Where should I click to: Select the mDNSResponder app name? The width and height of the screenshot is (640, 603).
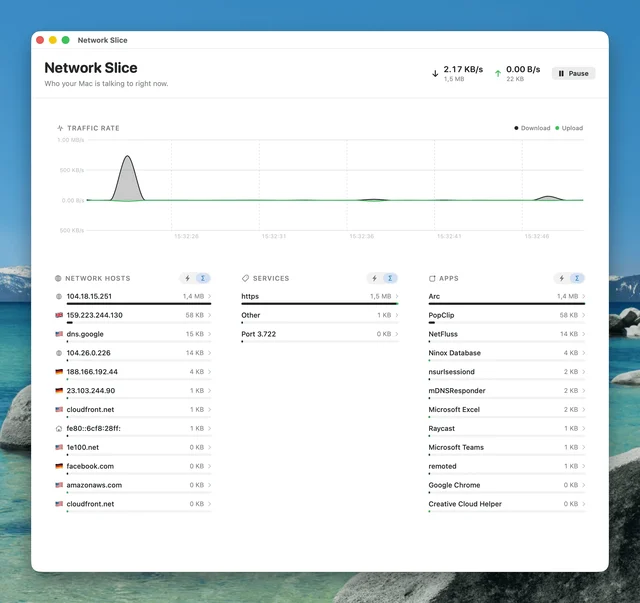457,391
